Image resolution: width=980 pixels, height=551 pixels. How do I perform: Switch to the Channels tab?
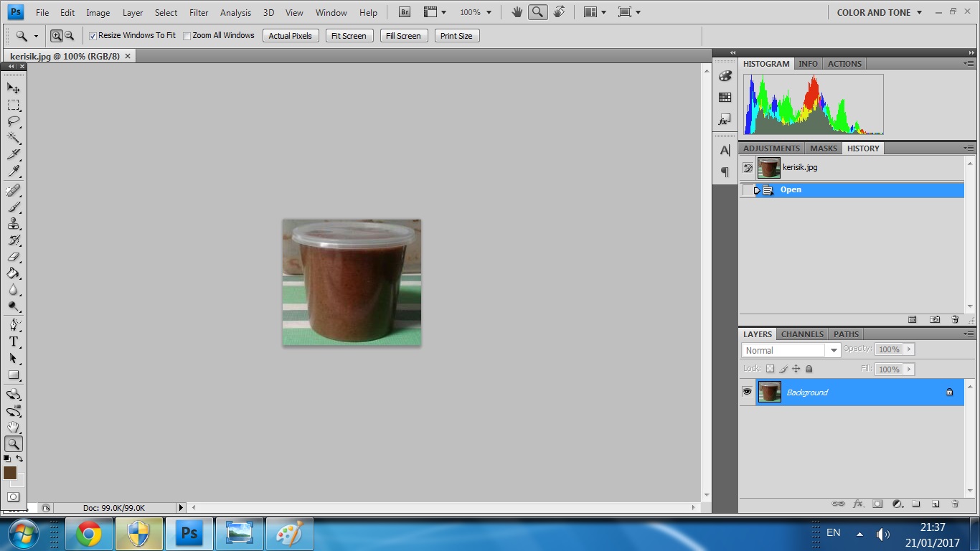coord(801,334)
